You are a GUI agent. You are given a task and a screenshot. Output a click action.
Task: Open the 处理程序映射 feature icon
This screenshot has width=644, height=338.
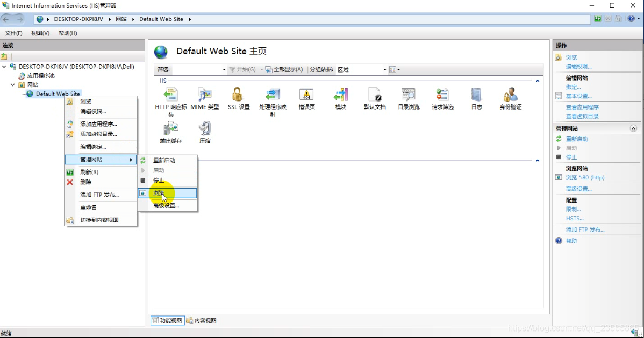tap(273, 95)
